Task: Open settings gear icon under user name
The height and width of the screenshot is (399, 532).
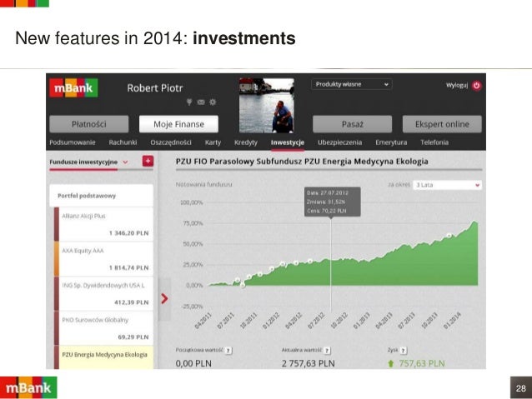Action: [x=213, y=102]
